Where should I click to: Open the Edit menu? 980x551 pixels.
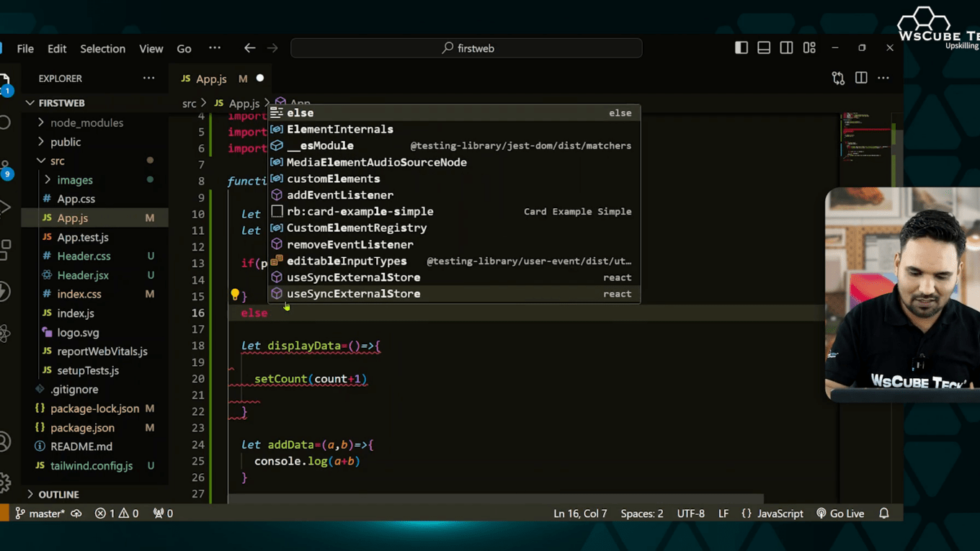57,49
